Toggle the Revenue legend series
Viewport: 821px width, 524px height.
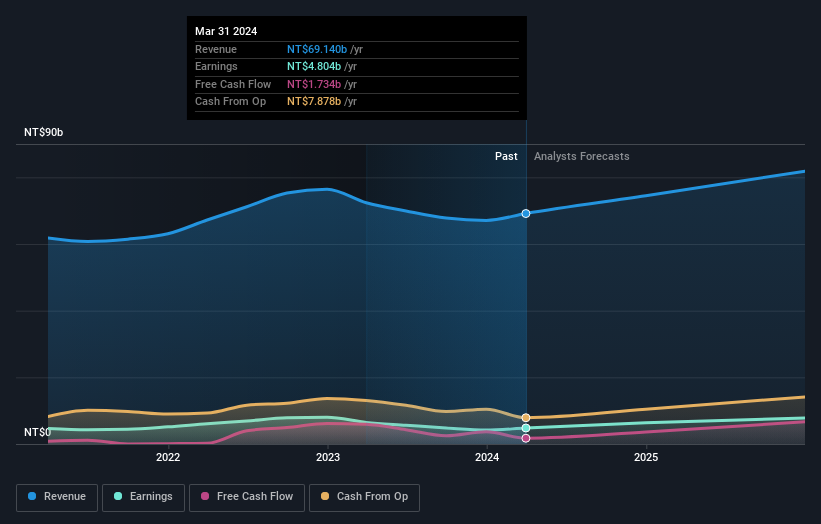(57, 497)
